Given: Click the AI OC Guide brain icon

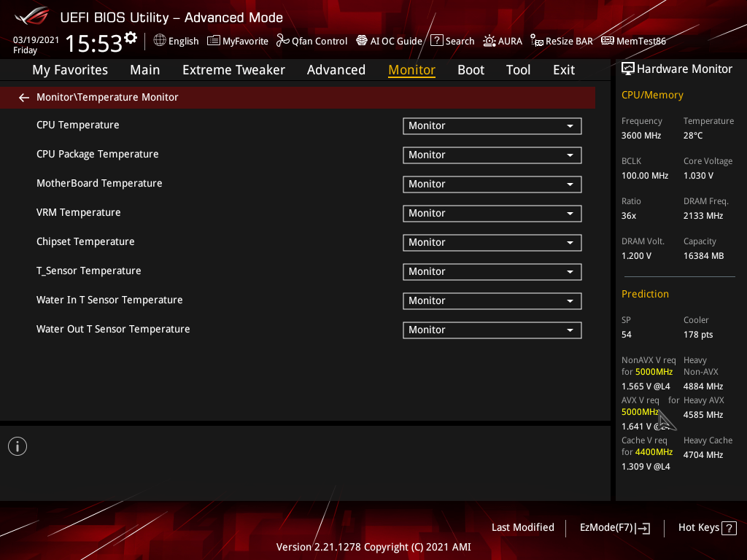Looking at the screenshot, I should [x=362, y=41].
